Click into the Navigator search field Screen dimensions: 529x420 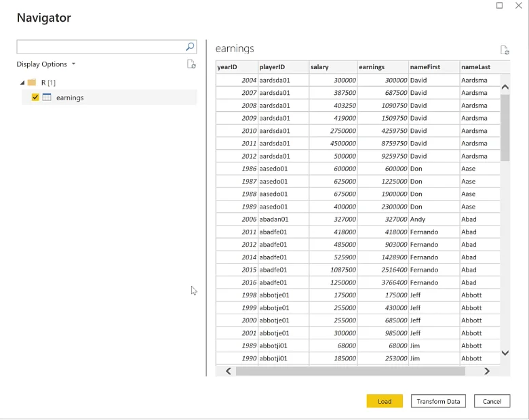[x=100, y=47]
